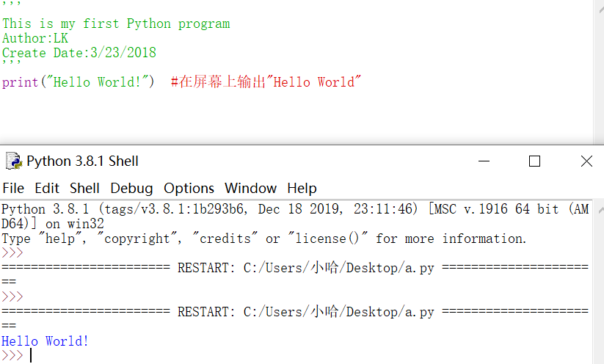This screenshot has width=604, height=364.
Task: Click the first RESTART line in the shell
Action: 294,268
